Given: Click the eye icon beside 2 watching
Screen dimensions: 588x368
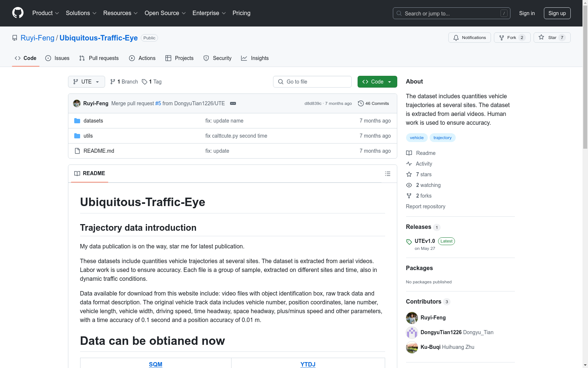Looking at the screenshot, I should coord(409,185).
